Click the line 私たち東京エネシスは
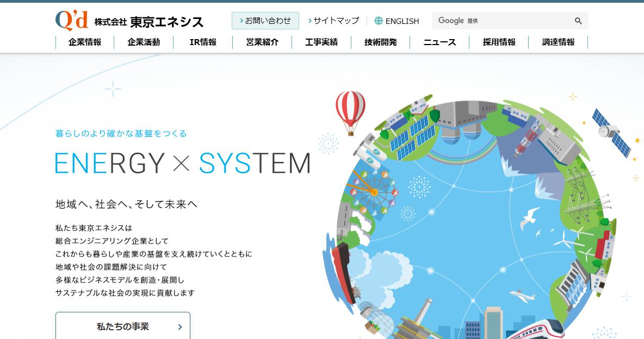Screen dimensions: 644x339 click(x=94, y=228)
